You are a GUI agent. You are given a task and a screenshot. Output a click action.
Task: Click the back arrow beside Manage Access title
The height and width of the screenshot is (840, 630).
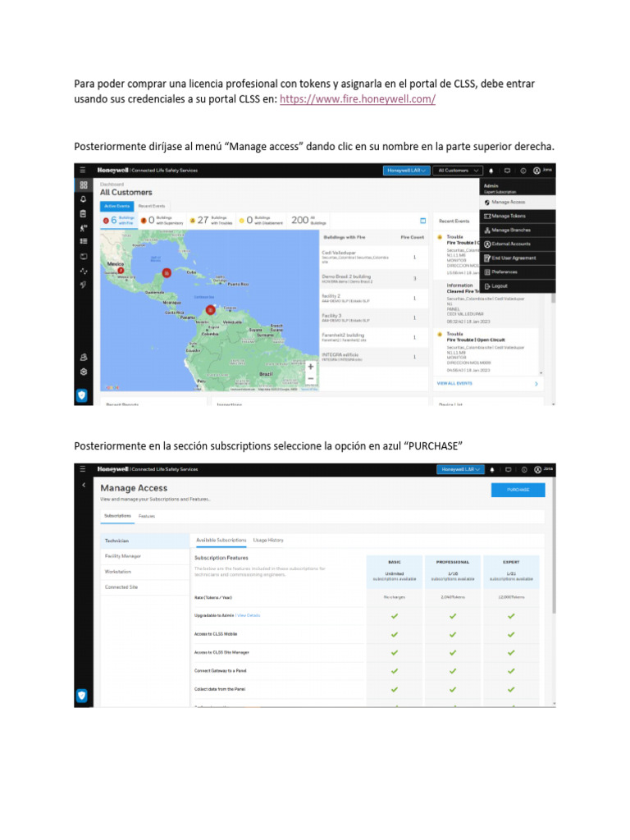83,486
